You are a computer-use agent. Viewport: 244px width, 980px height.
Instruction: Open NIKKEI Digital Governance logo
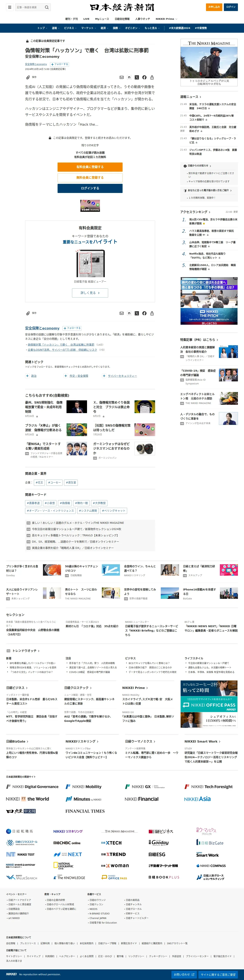click(x=32, y=786)
